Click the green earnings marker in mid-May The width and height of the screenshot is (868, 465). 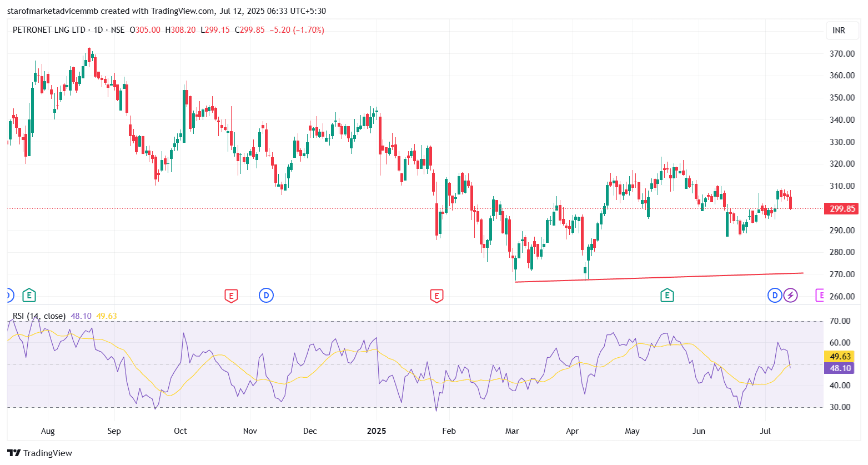point(667,296)
